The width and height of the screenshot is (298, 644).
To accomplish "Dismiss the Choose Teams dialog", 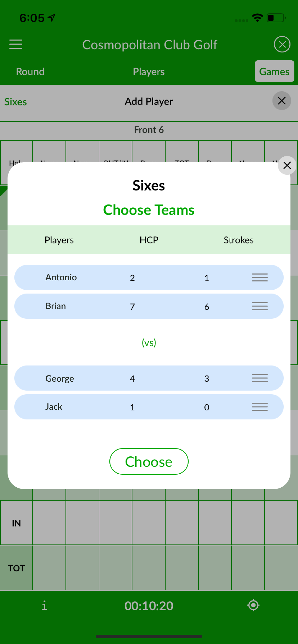I will click(287, 165).
